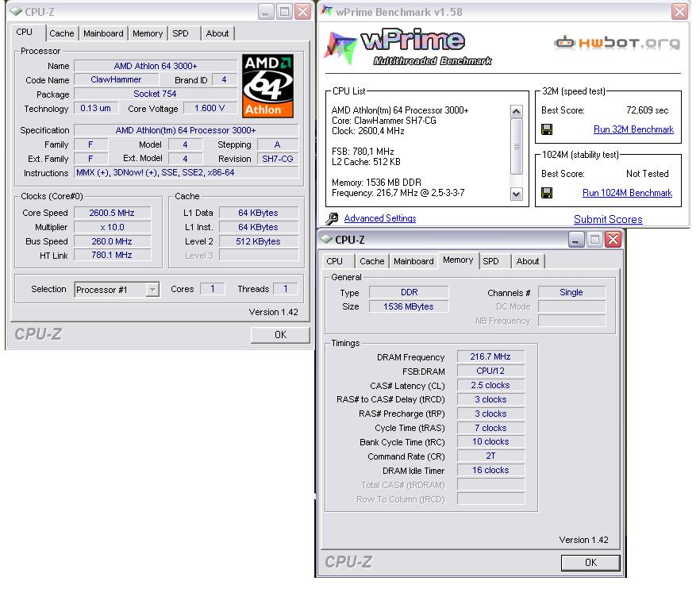700x612 pixels.
Task: Click the hwbot.org logo
Action: (x=617, y=43)
